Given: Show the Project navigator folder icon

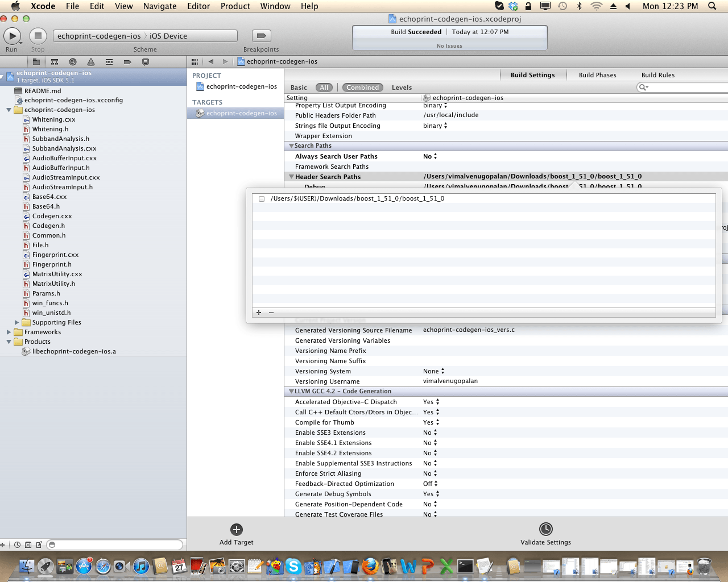Looking at the screenshot, I should pos(36,62).
